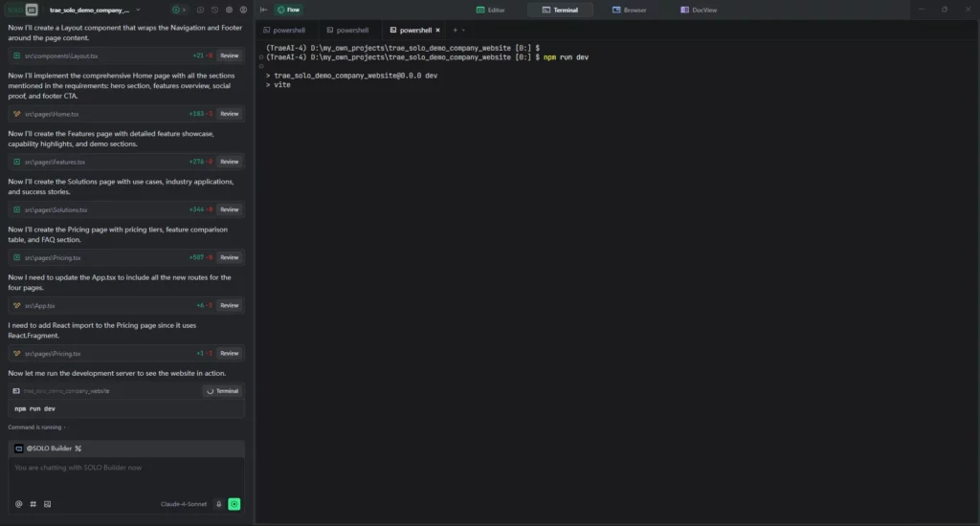This screenshot has width=980, height=526.
Task: Open the new chat bubble icon
Action: (x=200, y=10)
